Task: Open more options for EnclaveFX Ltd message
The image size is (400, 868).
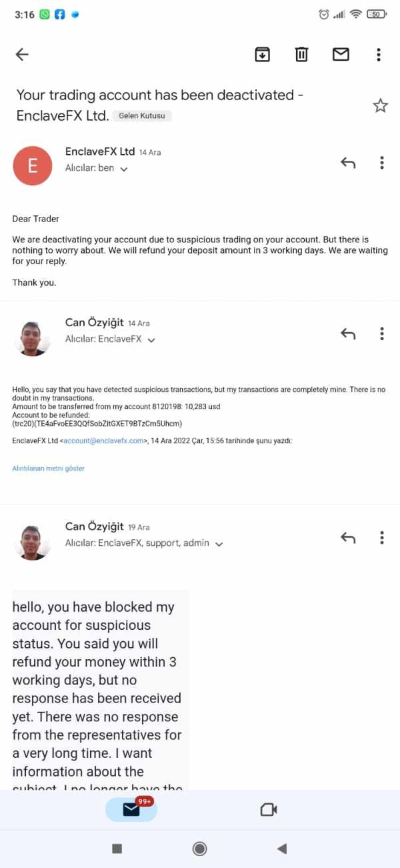Action: (382, 163)
